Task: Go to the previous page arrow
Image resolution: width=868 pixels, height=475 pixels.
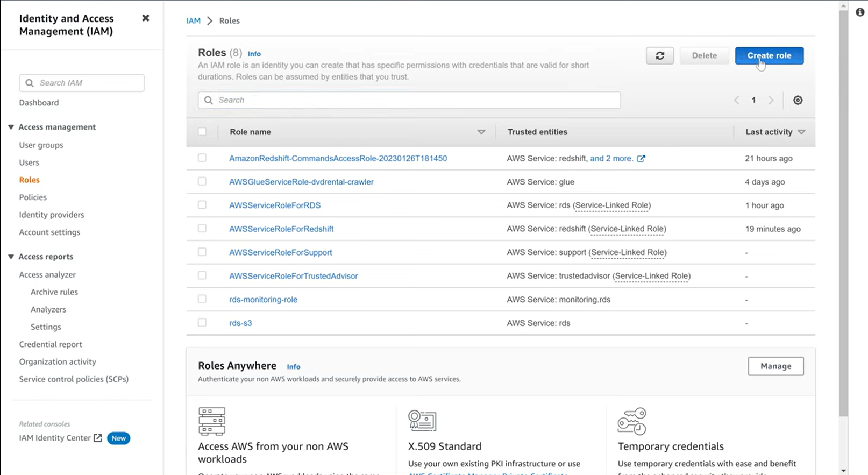Action: tap(737, 100)
